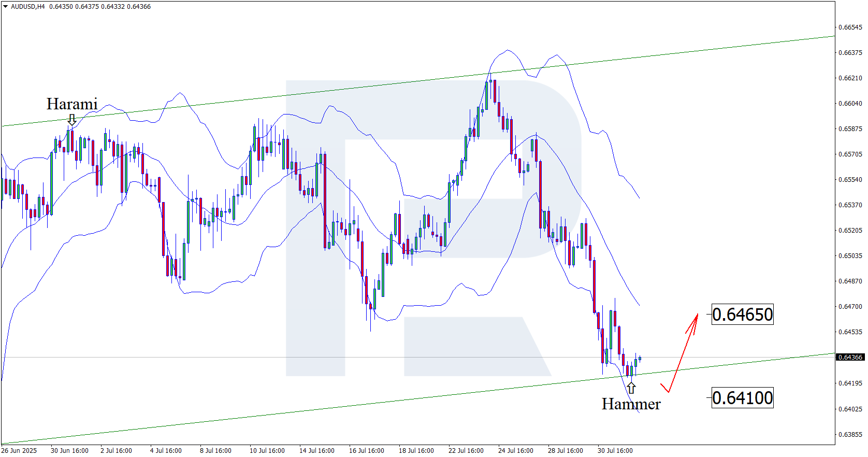Click the AUDUSD,H4 symbol title
This screenshot has height=457, width=868.
coord(28,7)
